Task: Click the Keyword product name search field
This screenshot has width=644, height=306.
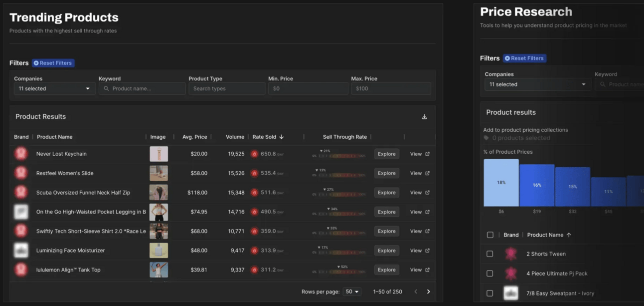Action: pos(142,89)
